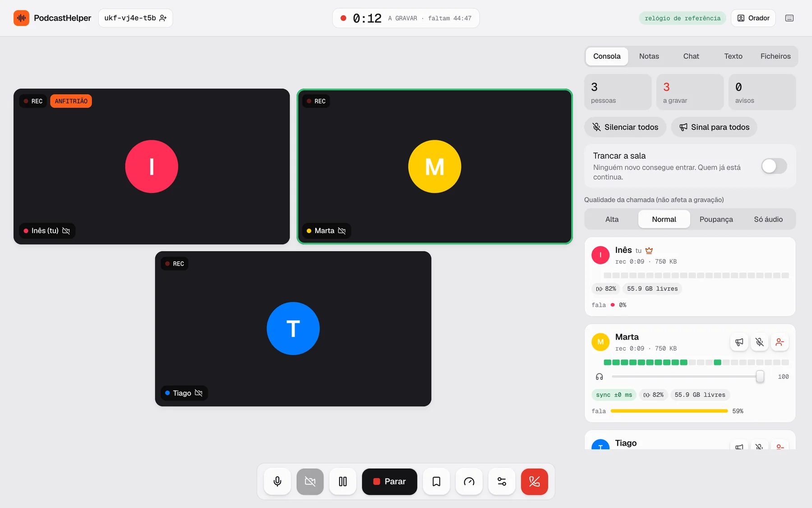This screenshot has height=508, width=812.
Task: Open audio settings sliders icon
Action: pos(502,481)
